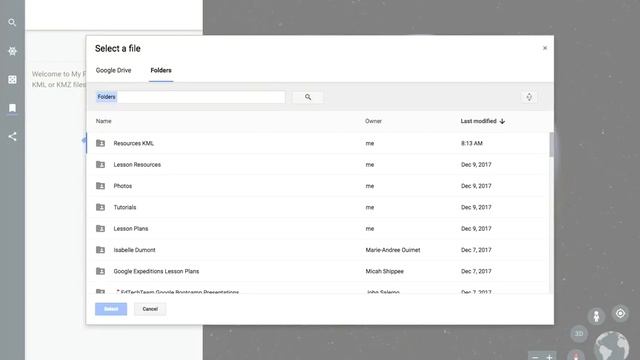This screenshot has height=360, width=640.
Task: Switch to the Folders tab
Action: (x=161, y=70)
